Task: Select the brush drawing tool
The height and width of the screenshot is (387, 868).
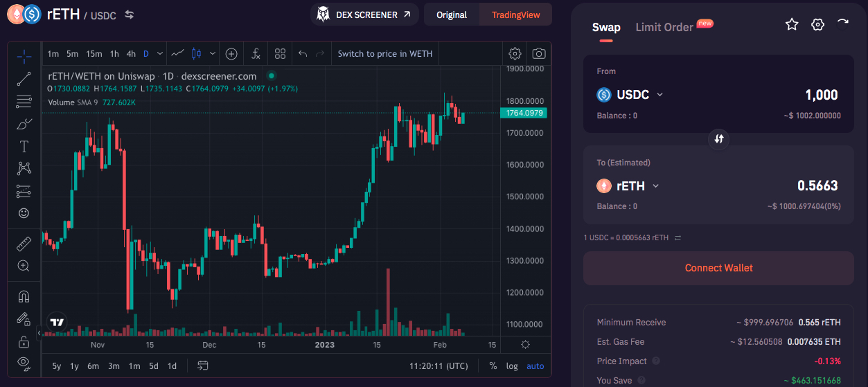Action: tap(24, 124)
